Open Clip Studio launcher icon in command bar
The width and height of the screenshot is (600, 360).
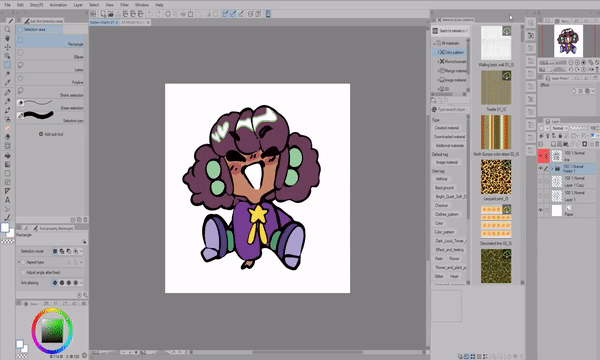click(93, 14)
